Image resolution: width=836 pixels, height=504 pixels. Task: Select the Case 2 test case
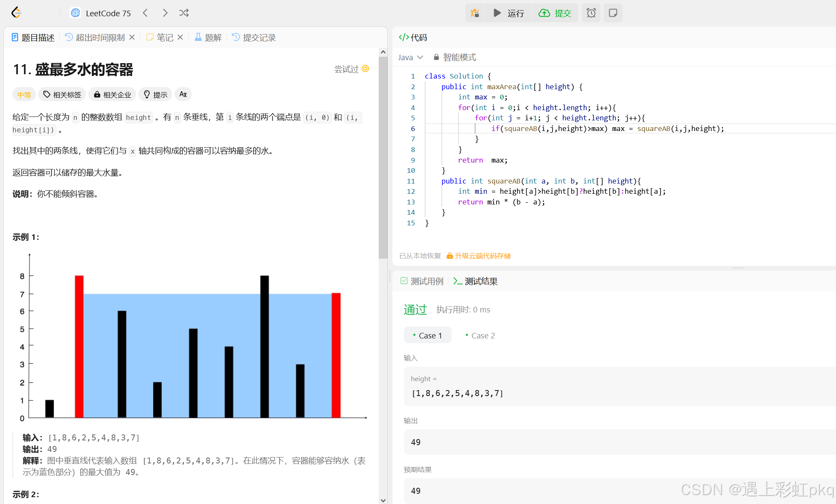coord(480,335)
